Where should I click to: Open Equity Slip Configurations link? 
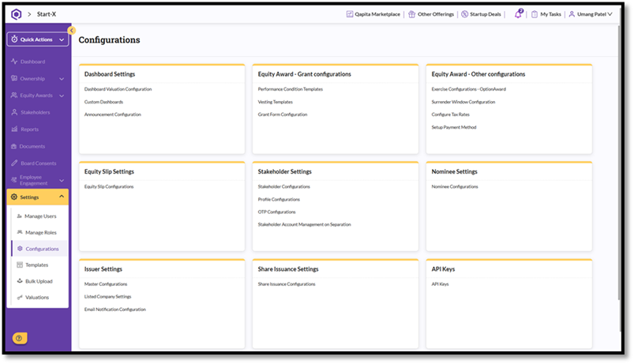pos(109,186)
